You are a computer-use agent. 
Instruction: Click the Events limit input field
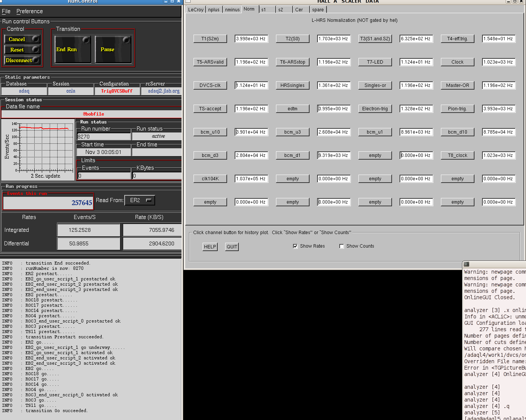pyautogui.click(x=104, y=176)
